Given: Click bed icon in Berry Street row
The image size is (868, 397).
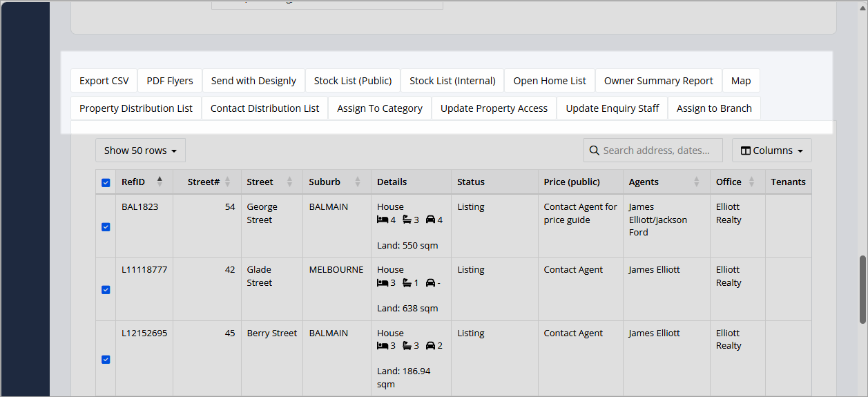Looking at the screenshot, I should 383,345.
